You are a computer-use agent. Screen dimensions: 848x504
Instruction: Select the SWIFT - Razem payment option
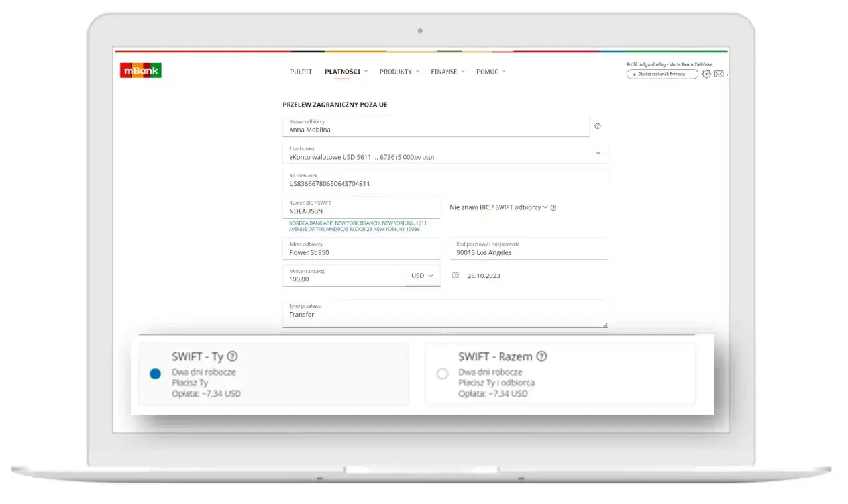click(441, 373)
